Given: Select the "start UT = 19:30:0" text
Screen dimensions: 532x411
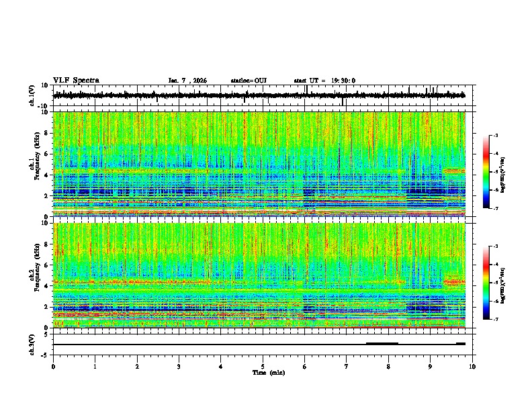Looking at the screenshot, I should click(324, 81).
